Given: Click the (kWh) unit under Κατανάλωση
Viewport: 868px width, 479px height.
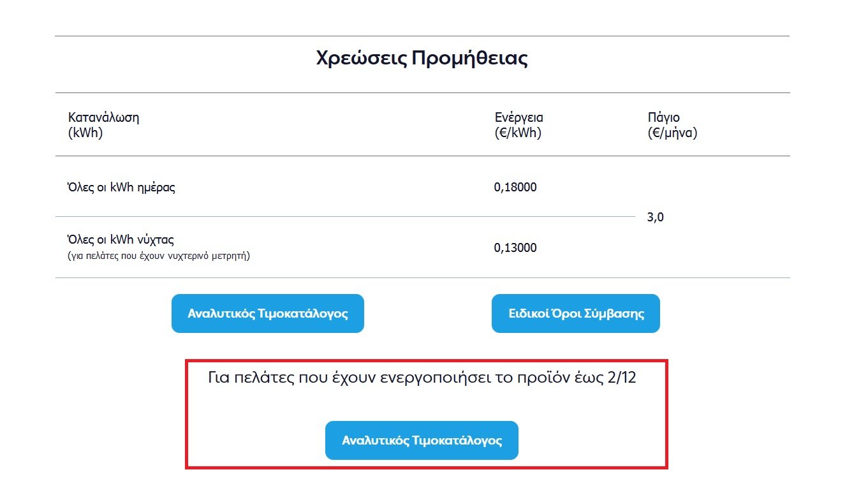Looking at the screenshot, I should pos(85,134).
